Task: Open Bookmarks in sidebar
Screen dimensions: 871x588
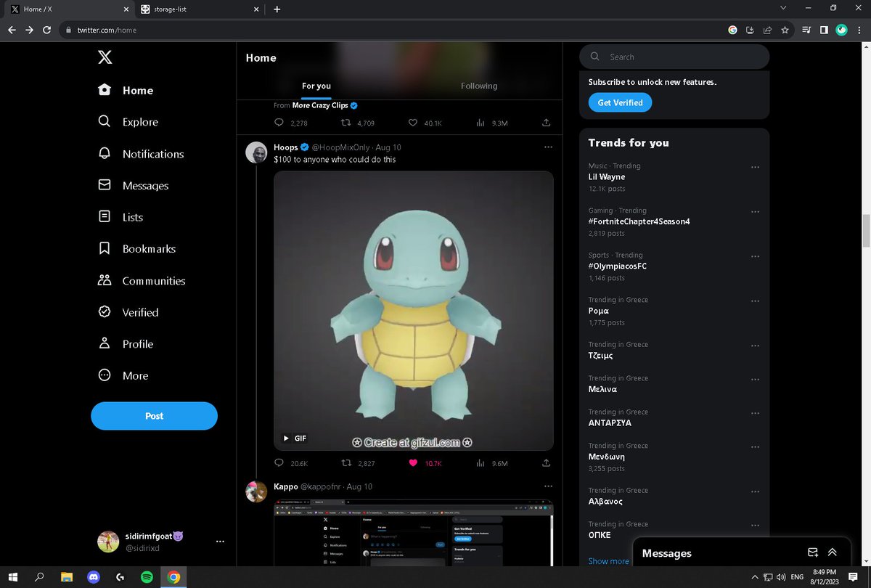Action: (136, 248)
